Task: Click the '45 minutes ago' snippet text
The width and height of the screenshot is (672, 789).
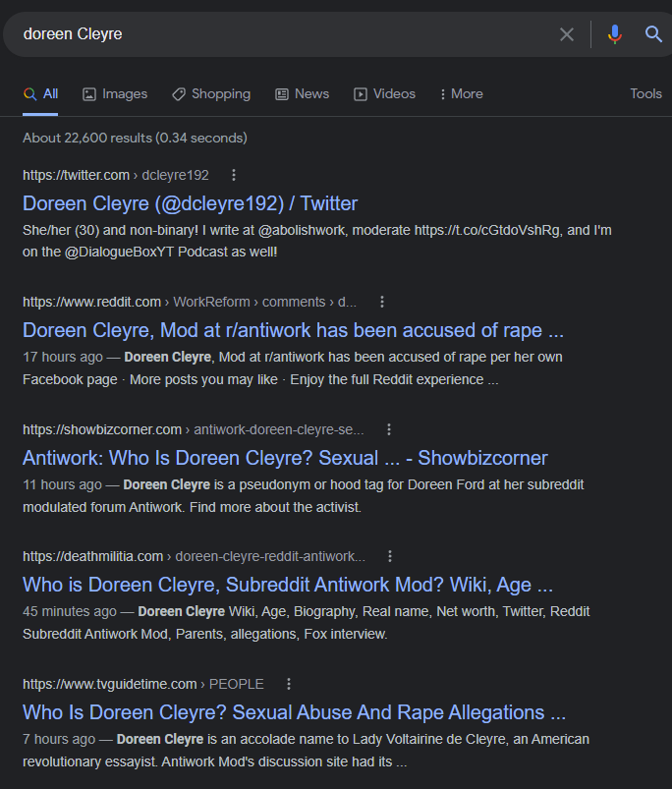Action: (70, 611)
